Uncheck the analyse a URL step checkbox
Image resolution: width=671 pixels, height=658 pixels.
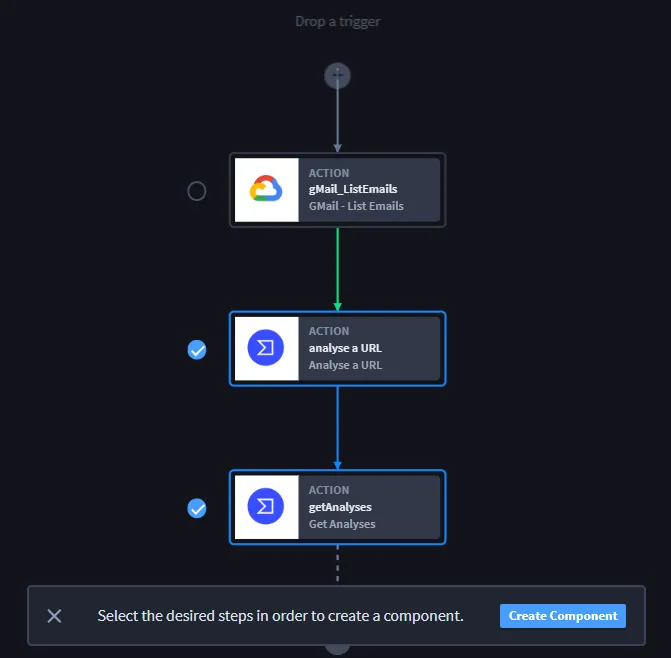[197, 350]
